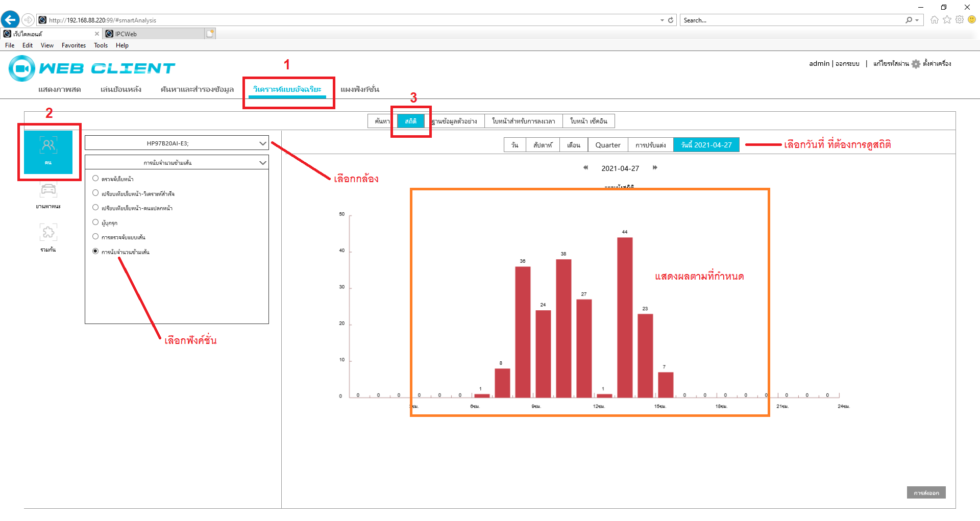980x521 pixels.
Task: Switch to the Quarter period tab
Action: pyautogui.click(x=607, y=145)
